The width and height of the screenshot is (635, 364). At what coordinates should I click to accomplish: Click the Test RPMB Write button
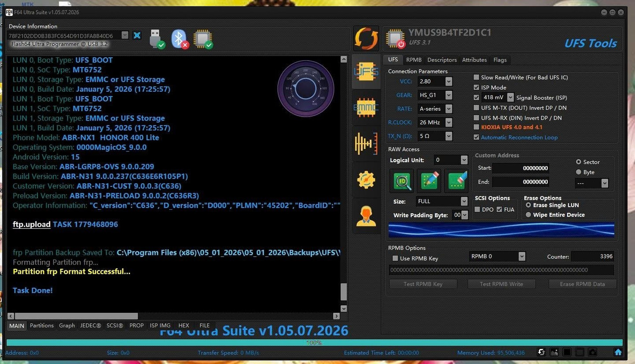(501, 284)
